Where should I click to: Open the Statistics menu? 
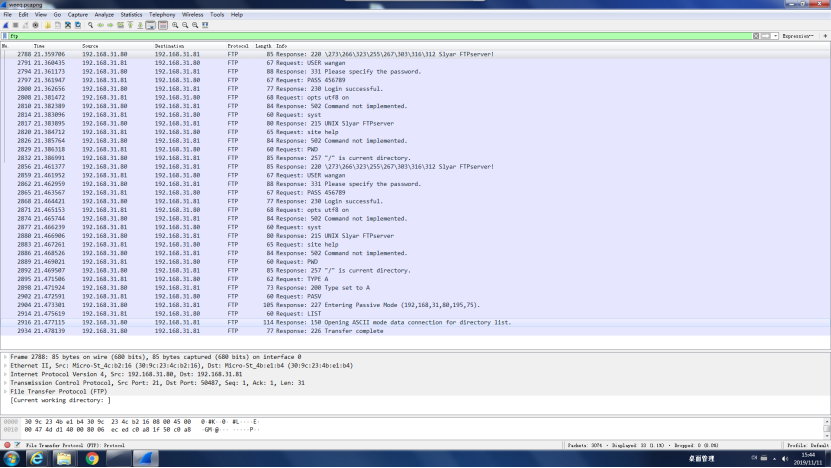(131, 15)
